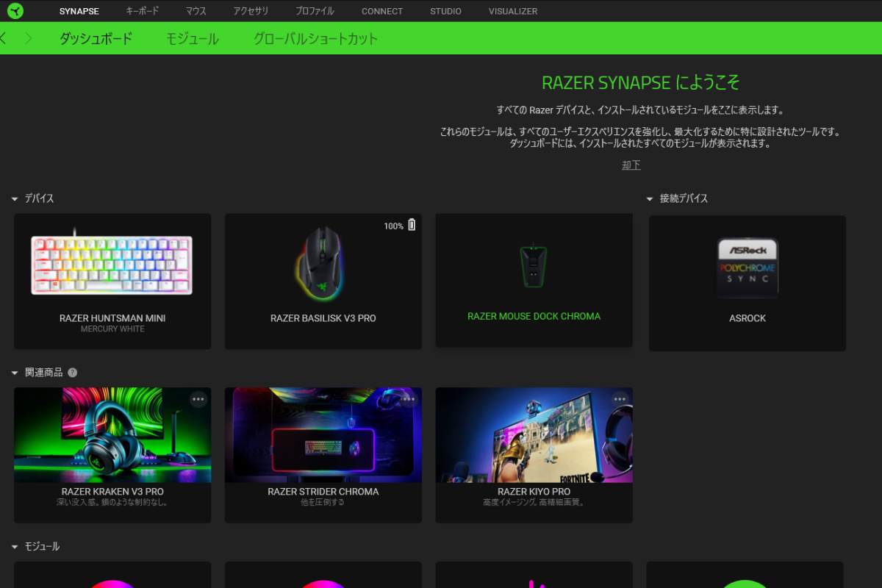This screenshot has height=588, width=882.
Task: Open Razer Huntsman Mini device card
Action: coord(112,282)
